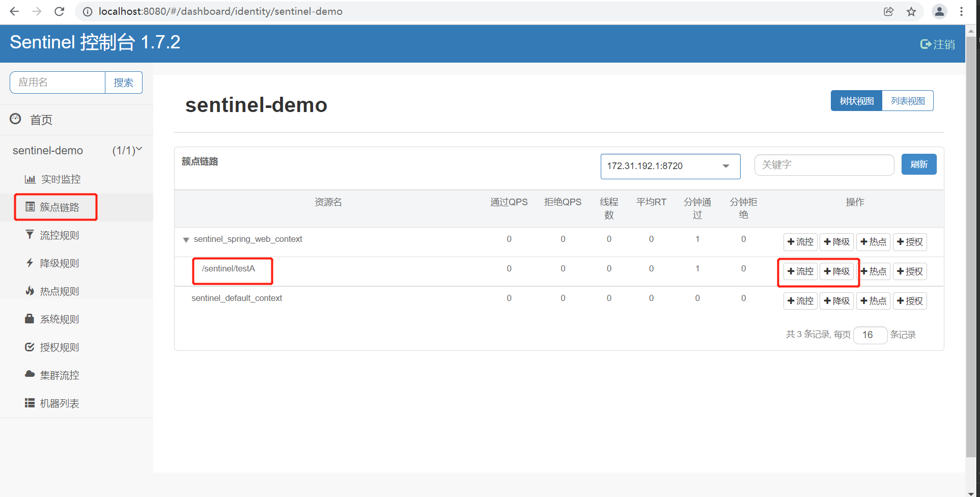Click the sentinel_default_context resource name

pos(237,298)
